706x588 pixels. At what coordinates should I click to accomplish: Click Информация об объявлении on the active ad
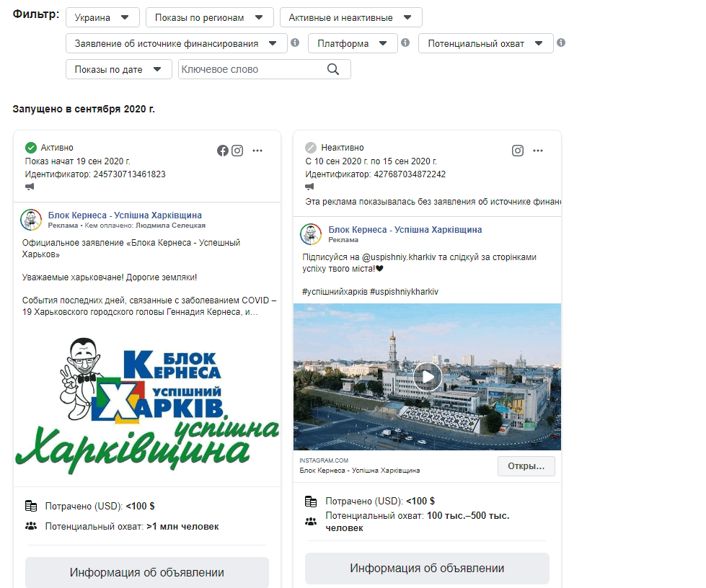coord(147,573)
